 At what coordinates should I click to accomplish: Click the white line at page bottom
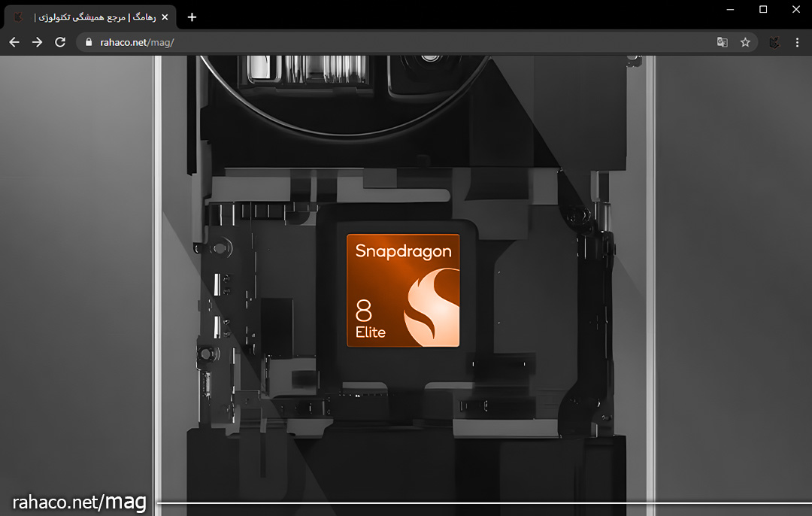coord(481,502)
